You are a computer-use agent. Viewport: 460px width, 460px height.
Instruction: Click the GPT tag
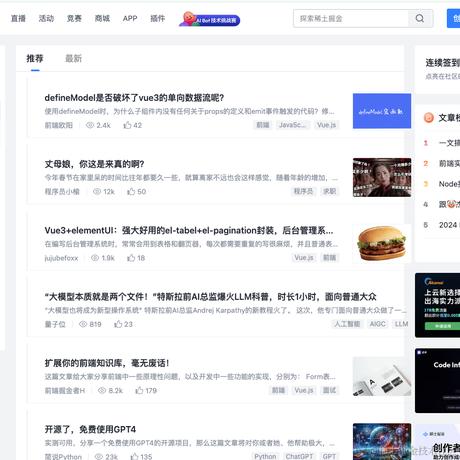click(329, 456)
